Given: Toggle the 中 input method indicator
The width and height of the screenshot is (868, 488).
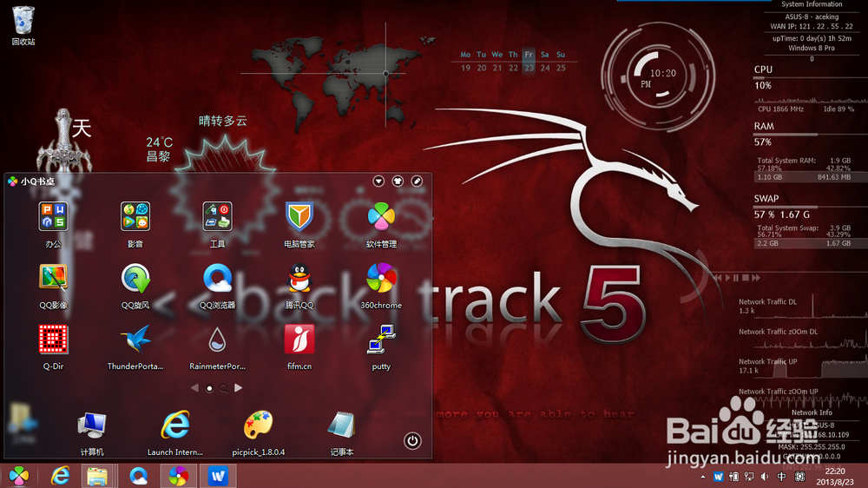Looking at the screenshot, I should (x=782, y=477).
